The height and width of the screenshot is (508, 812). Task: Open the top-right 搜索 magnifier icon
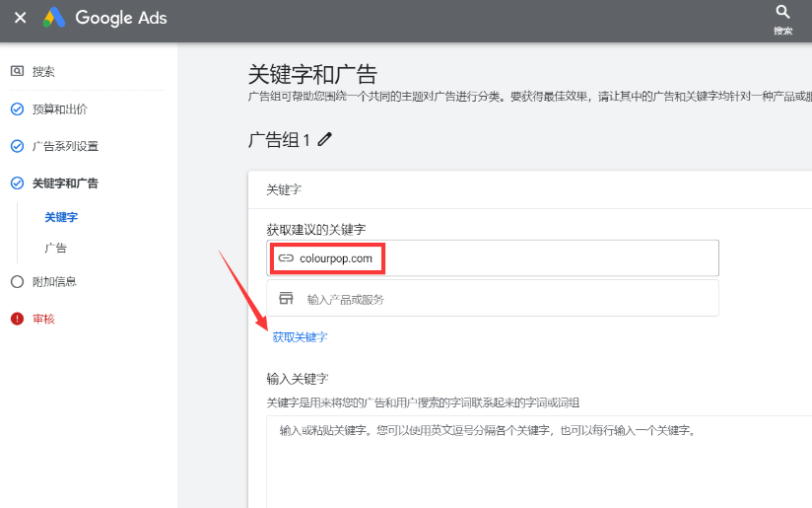click(x=782, y=13)
